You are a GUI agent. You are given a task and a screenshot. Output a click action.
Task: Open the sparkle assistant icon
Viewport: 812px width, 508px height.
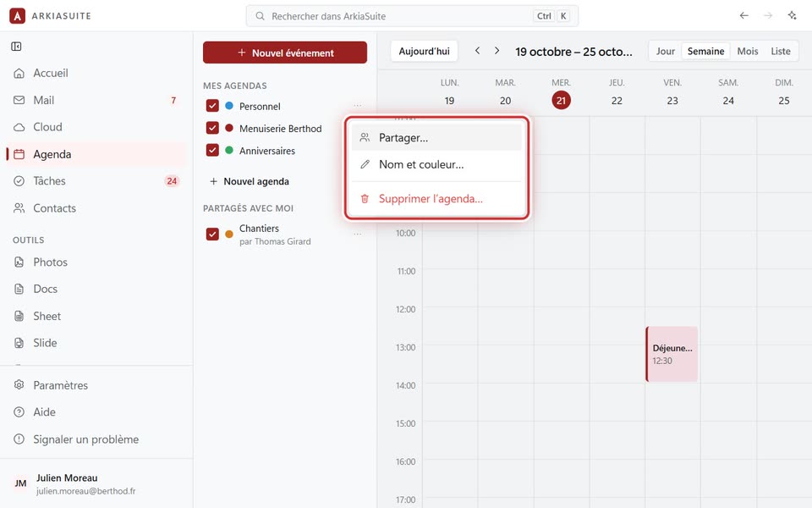click(x=792, y=15)
